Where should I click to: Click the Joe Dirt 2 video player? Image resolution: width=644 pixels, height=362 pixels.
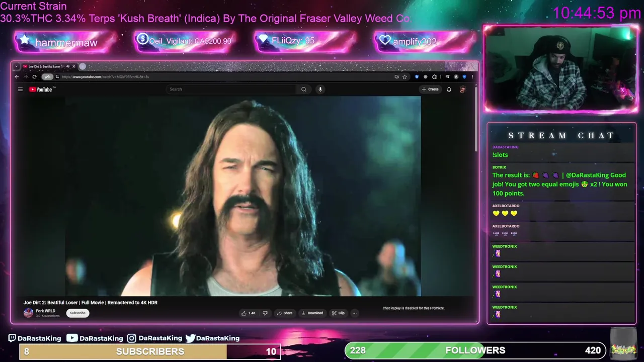243,196
